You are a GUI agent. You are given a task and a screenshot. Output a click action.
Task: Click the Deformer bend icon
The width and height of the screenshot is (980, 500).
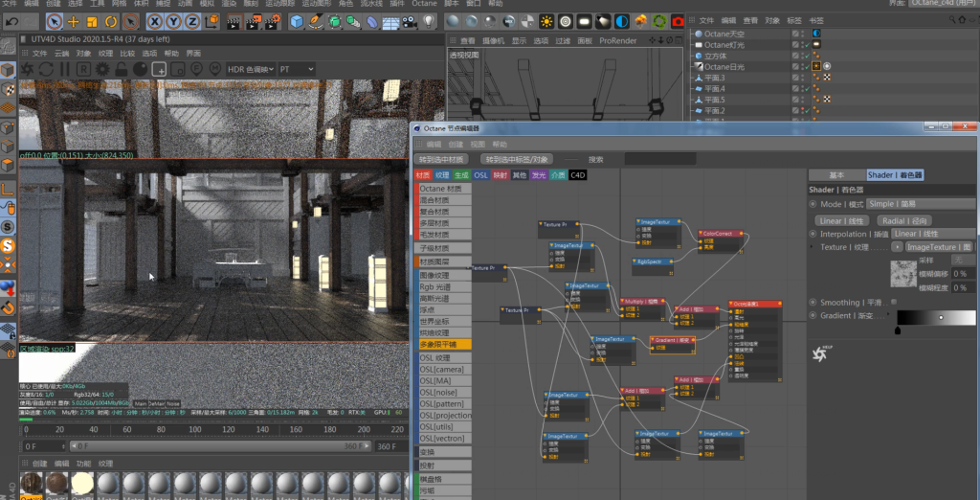coord(372,23)
